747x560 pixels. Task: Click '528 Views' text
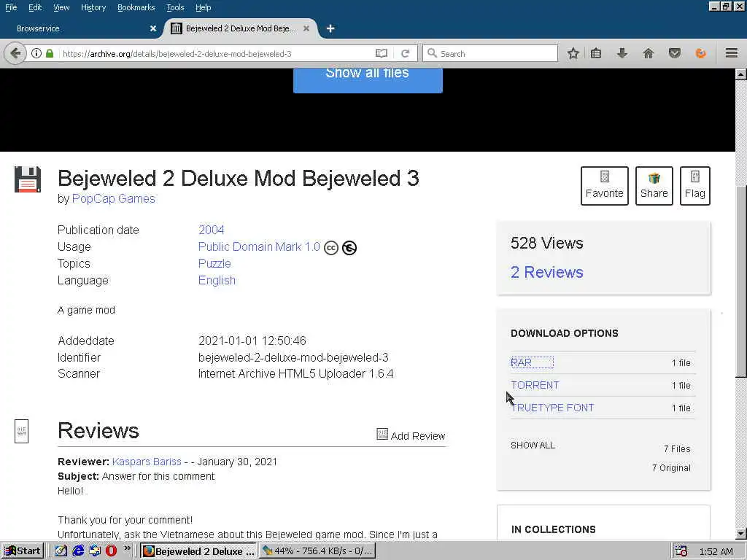click(x=546, y=244)
